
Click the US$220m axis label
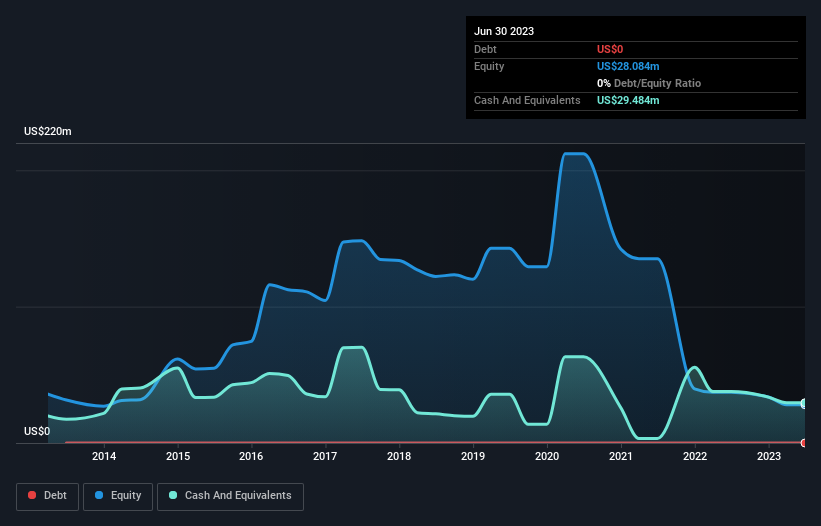tap(48, 131)
